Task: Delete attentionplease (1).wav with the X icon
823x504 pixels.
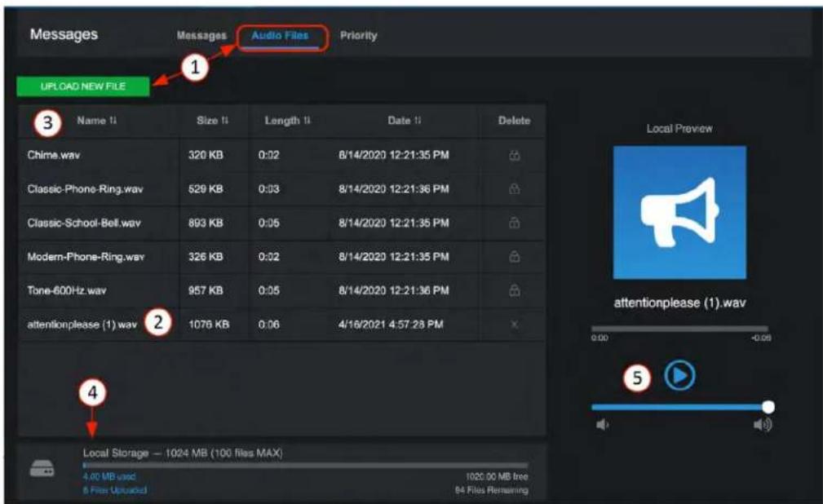Action: pos(515,325)
